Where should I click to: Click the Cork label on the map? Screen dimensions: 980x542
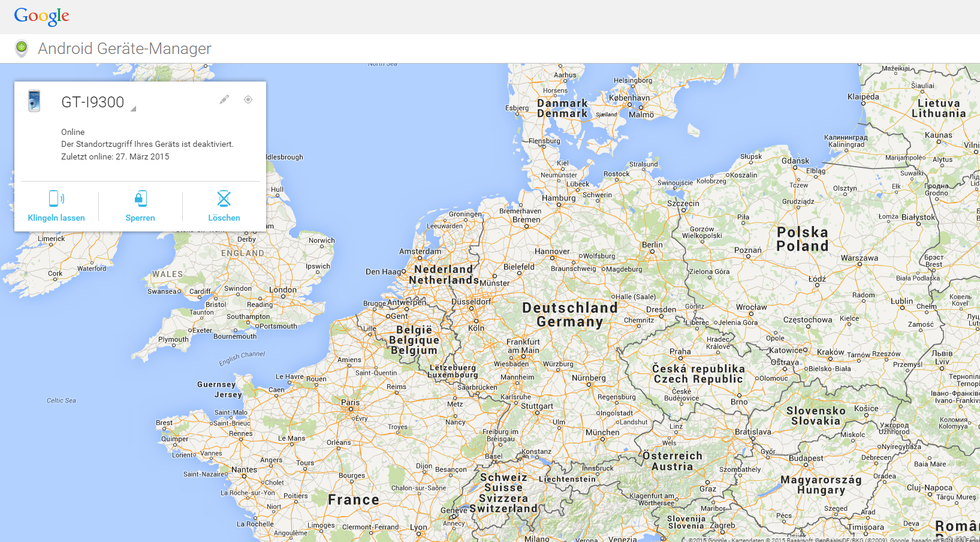[x=55, y=273]
